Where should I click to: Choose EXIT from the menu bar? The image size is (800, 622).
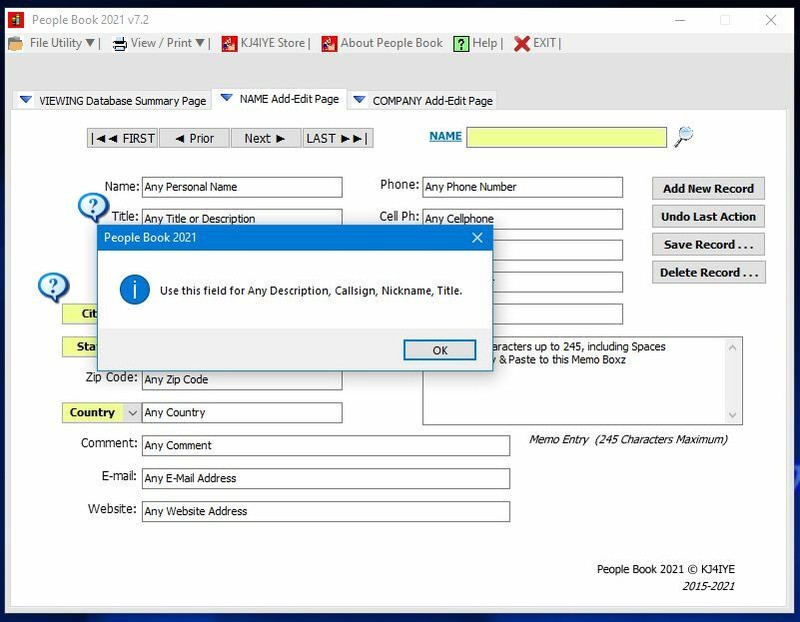coord(544,43)
